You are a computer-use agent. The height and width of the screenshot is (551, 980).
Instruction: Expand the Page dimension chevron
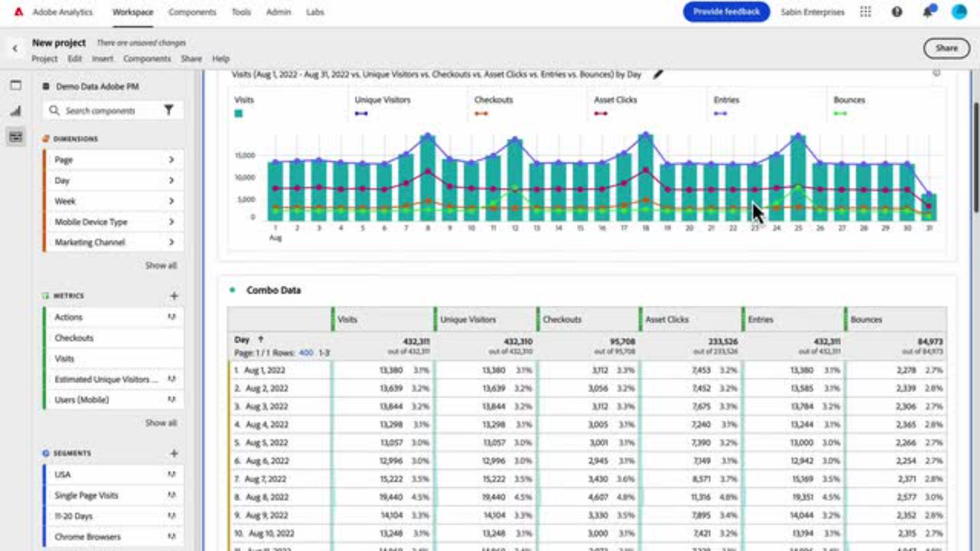[171, 160]
